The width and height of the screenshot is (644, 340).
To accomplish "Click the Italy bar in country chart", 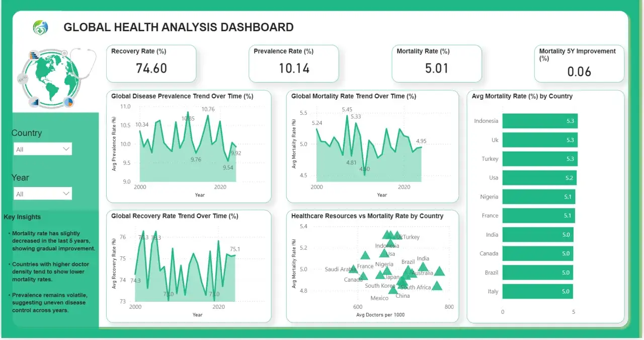I will [537, 292].
